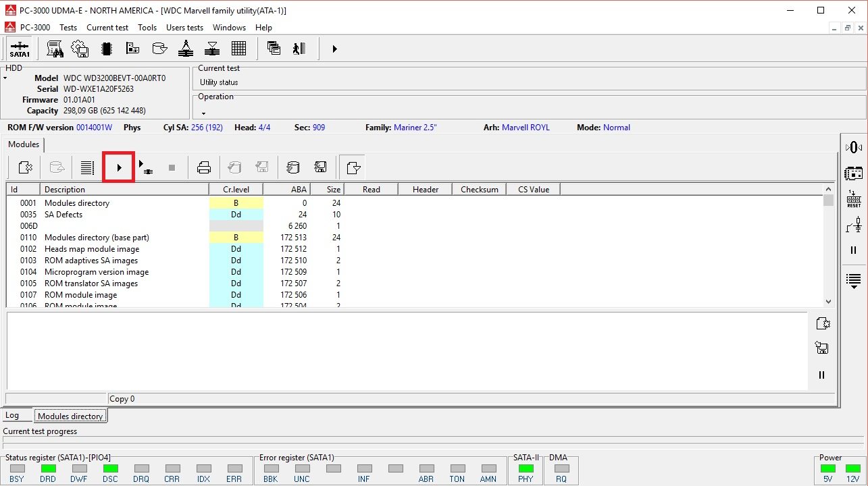Open the list dropdown icon on right sidebar
Screen dimensions: 868x486
pos(854,281)
